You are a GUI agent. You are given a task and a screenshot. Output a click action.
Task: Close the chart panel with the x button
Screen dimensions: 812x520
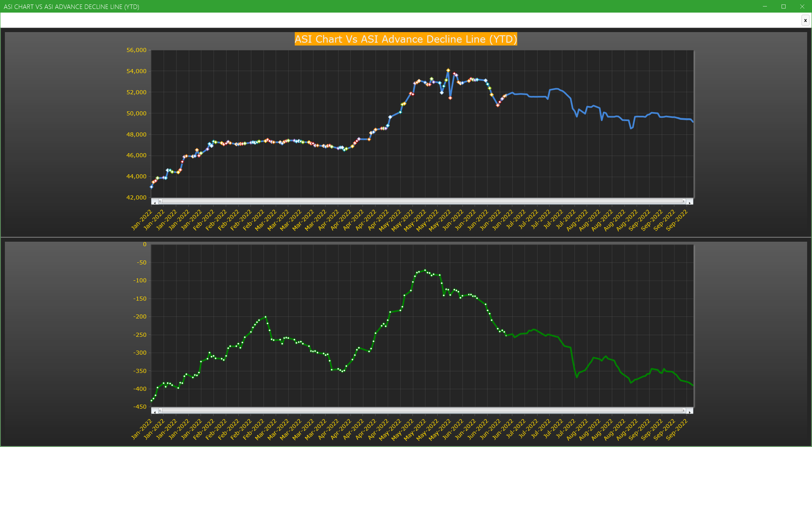click(x=805, y=20)
